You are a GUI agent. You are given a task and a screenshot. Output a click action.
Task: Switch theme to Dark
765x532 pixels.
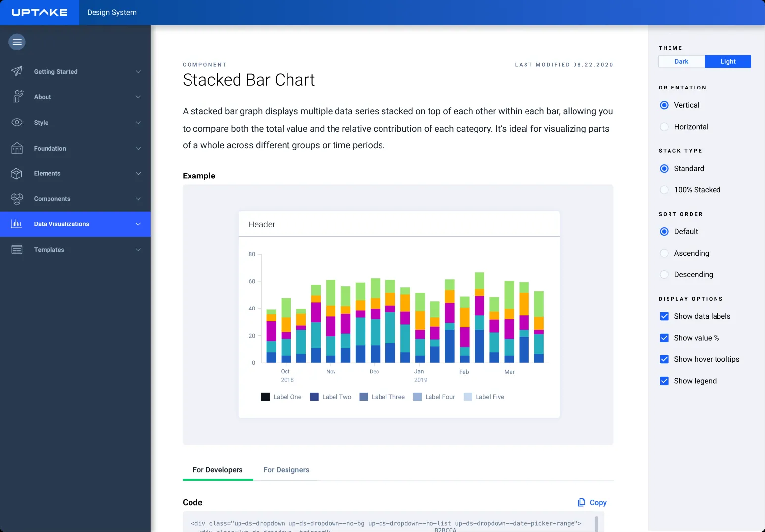pyautogui.click(x=681, y=61)
